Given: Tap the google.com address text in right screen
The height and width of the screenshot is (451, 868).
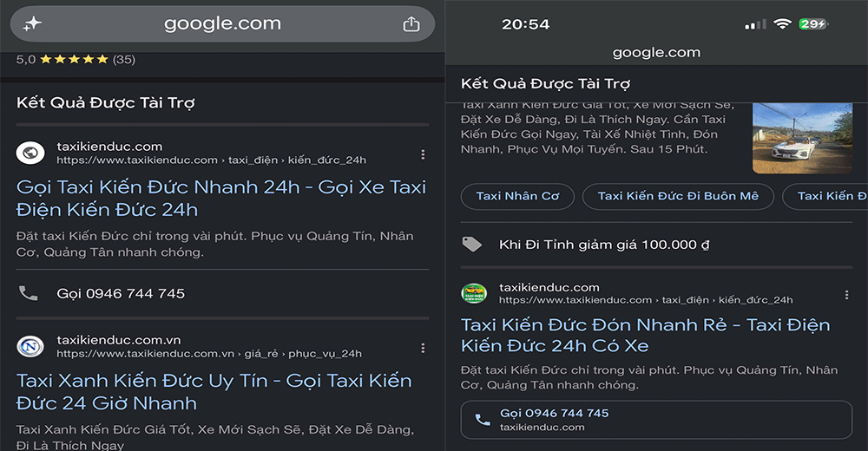Looking at the screenshot, I should click(656, 53).
